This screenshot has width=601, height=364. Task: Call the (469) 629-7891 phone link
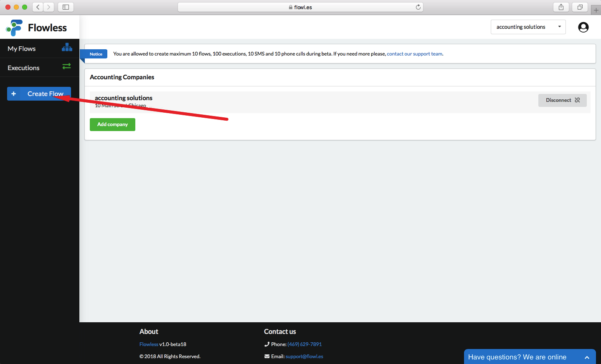tap(304, 344)
